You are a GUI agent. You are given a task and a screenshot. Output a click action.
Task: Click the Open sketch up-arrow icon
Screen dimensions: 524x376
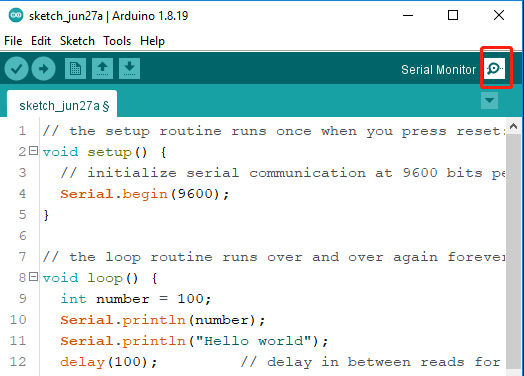pyautogui.click(x=102, y=69)
